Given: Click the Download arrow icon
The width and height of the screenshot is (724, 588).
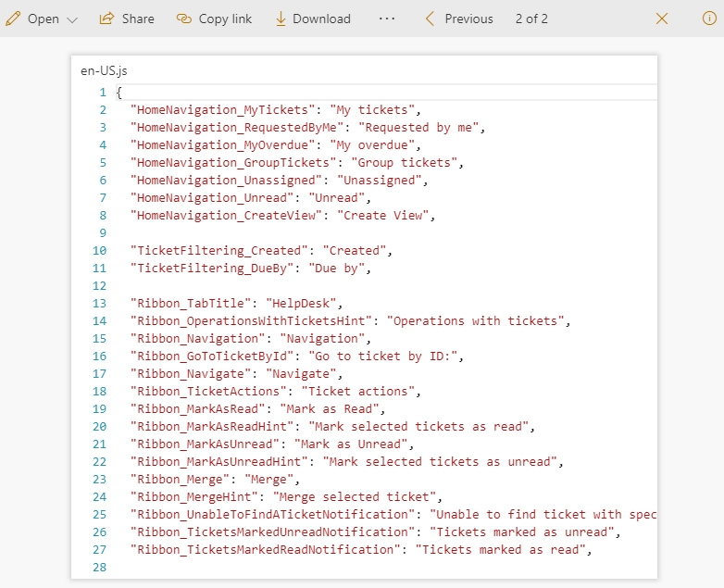Looking at the screenshot, I should click(x=281, y=19).
